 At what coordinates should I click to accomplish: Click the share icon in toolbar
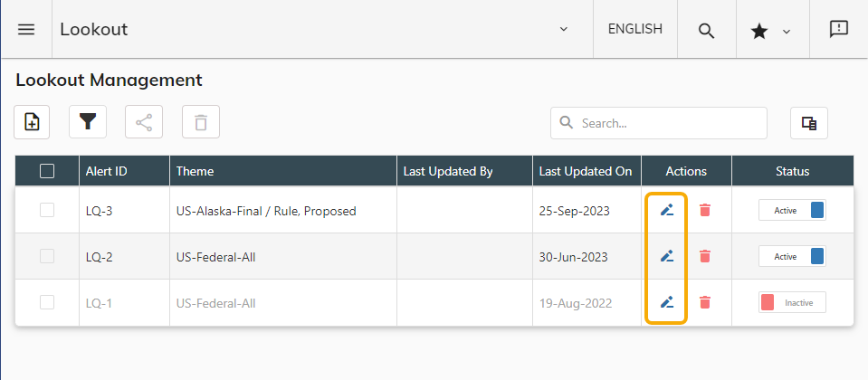(144, 122)
